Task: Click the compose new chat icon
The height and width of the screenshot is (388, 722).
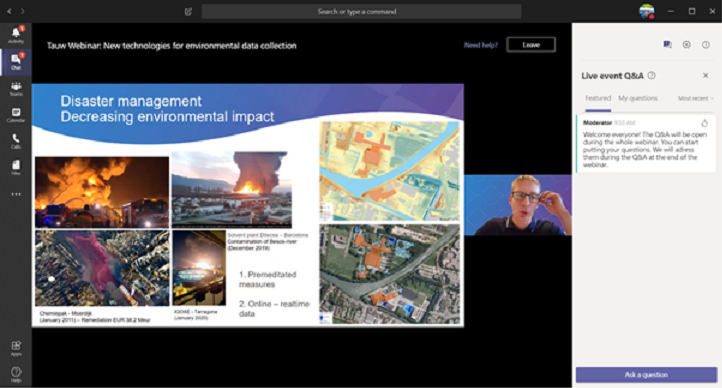Action: (x=188, y=12)
